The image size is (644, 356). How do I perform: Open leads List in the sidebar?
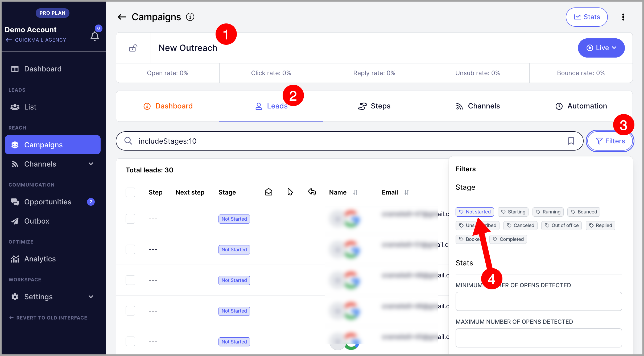(x=53, y=107)
